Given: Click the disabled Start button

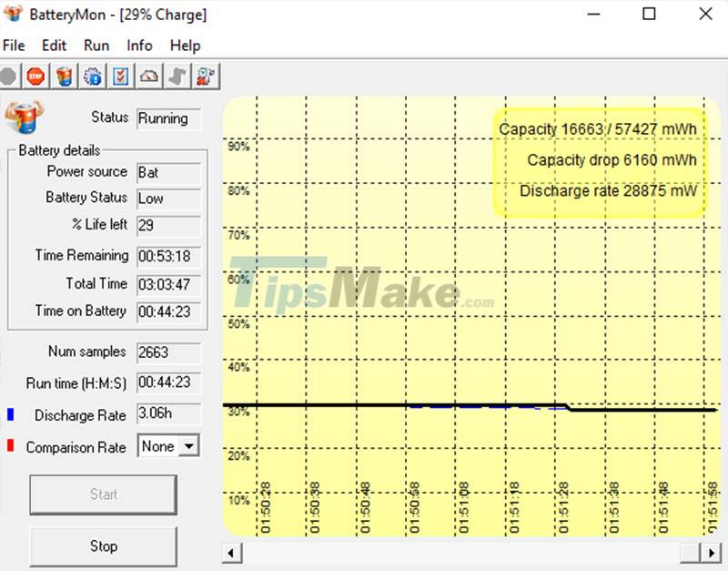Looking at the screenshot, I should pos(103,495).
